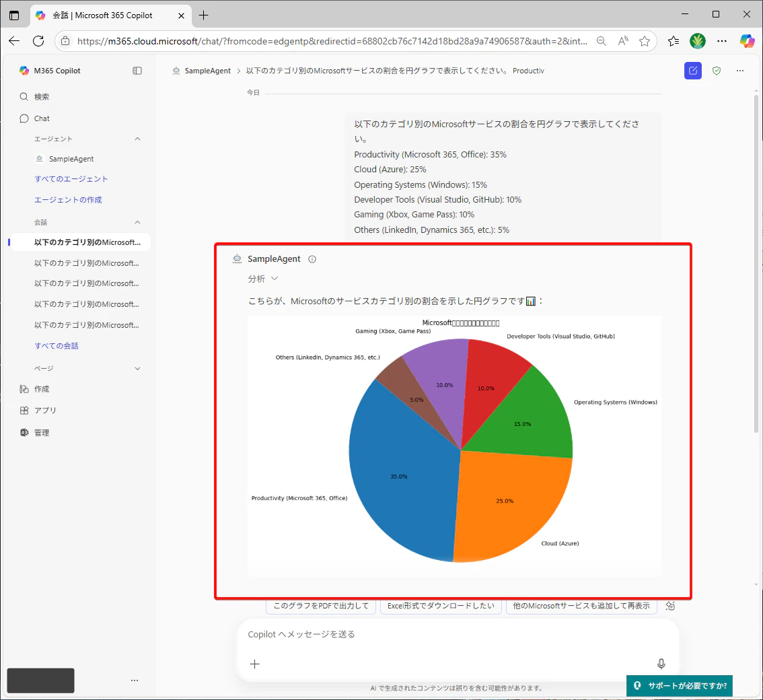Click the browser address bar URL

332,41
